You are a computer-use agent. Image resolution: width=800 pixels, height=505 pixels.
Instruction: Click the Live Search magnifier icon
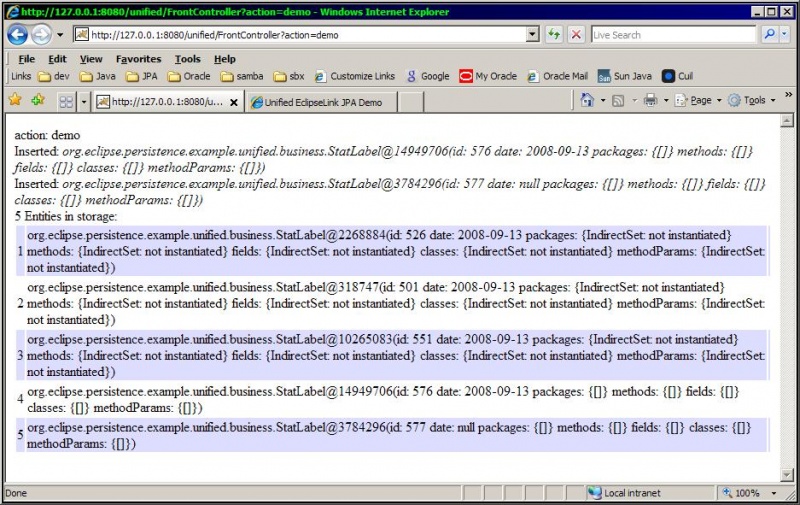[769, 35]
